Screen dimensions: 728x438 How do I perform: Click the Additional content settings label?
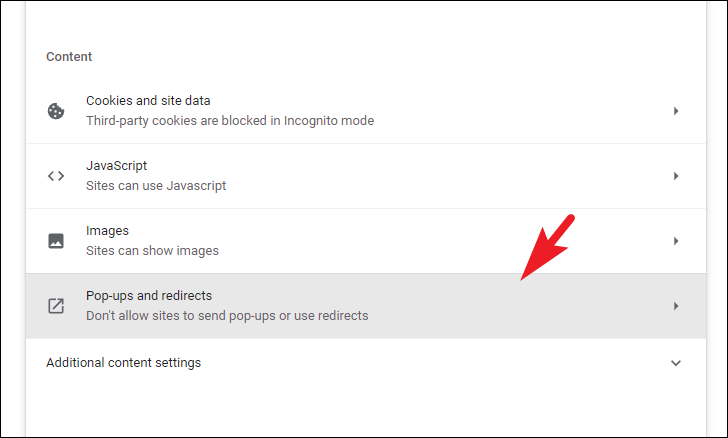[x=124, y=363]
